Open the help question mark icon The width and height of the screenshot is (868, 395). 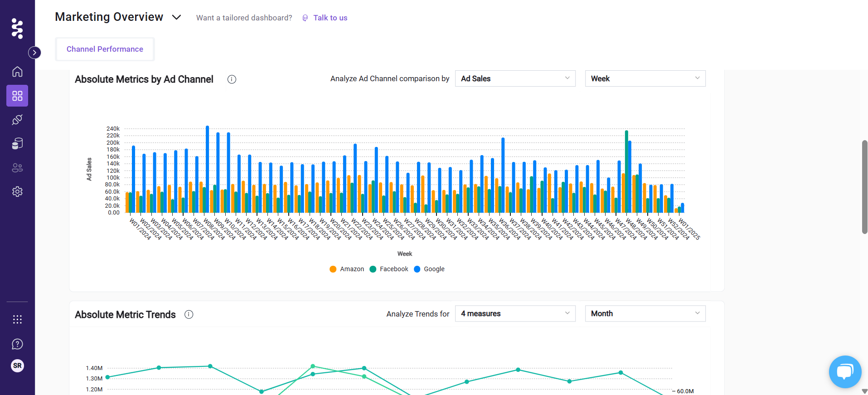point(17,344)
